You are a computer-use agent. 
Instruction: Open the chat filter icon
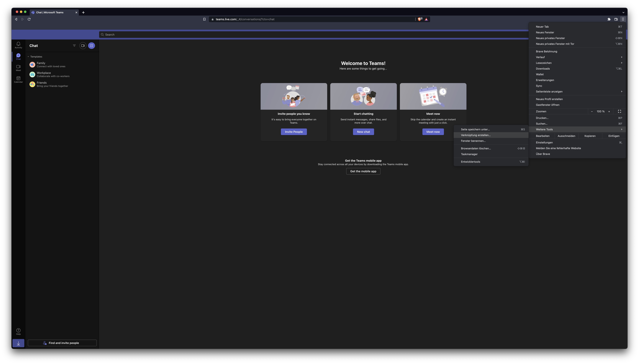[74, 46]
